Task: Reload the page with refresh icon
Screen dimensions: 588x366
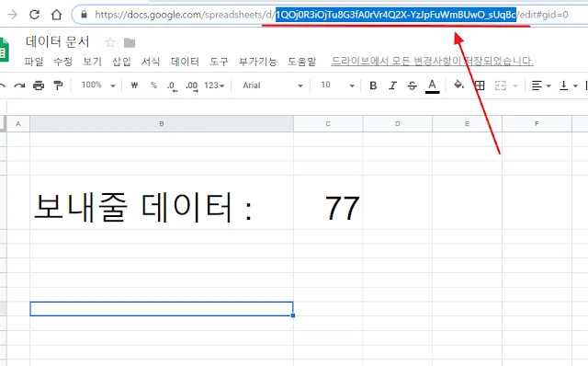Action: (35, 15)
